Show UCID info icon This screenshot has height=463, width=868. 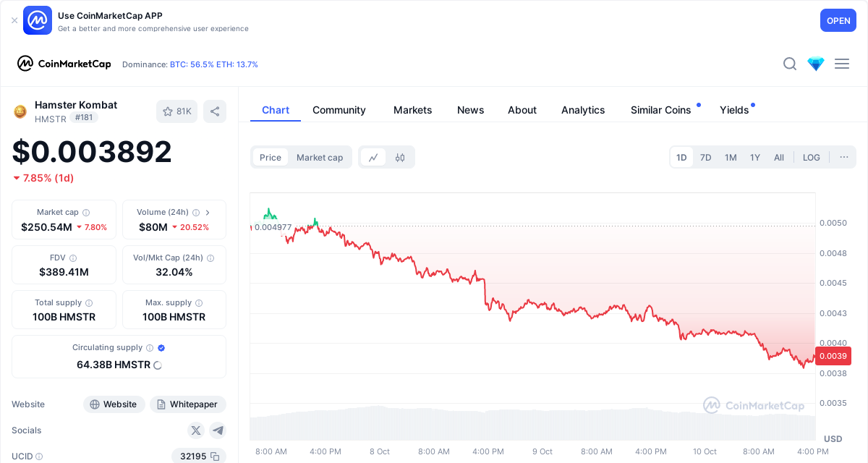[39, 456]
